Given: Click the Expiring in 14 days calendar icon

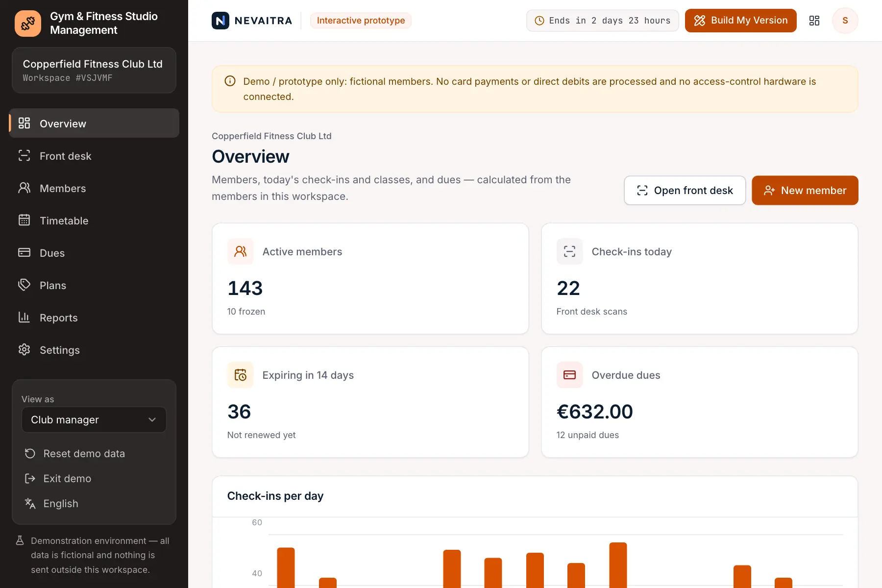Looking at the screenshot, I should point(241,375).
